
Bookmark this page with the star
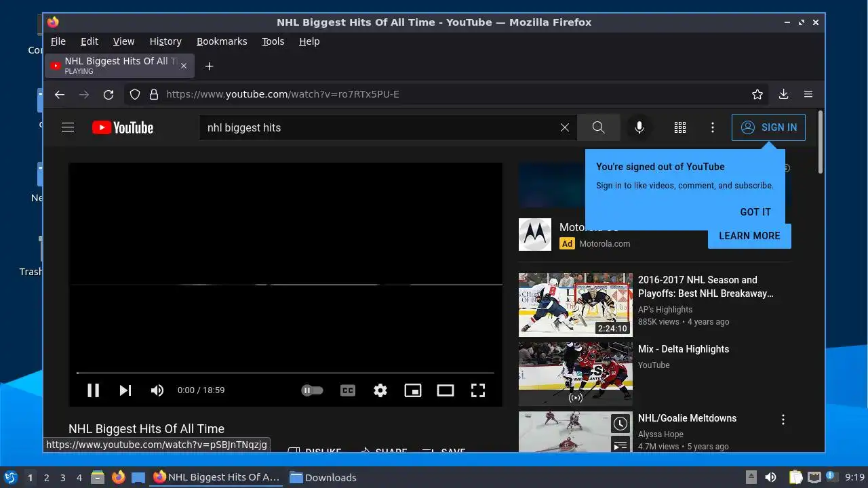(x=757, y=94)
